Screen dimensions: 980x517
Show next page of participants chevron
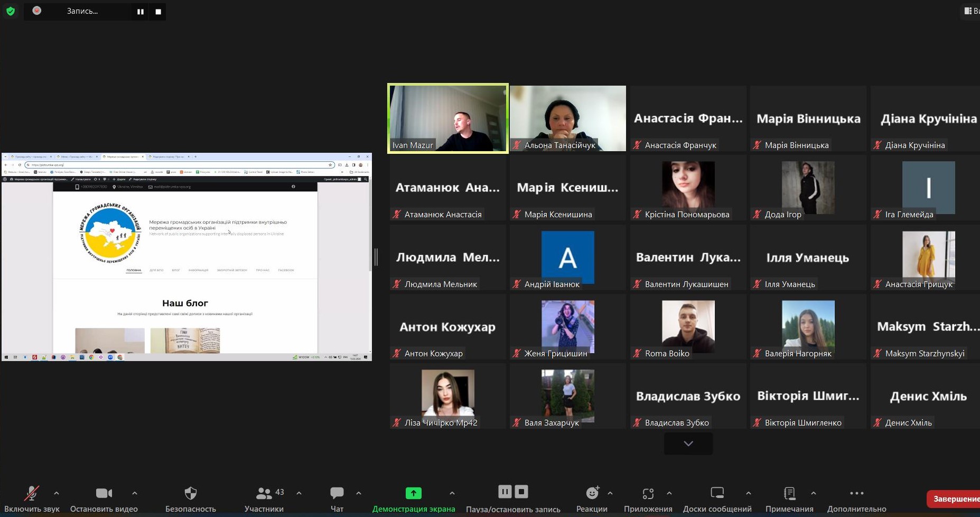(x=688, y=444)
